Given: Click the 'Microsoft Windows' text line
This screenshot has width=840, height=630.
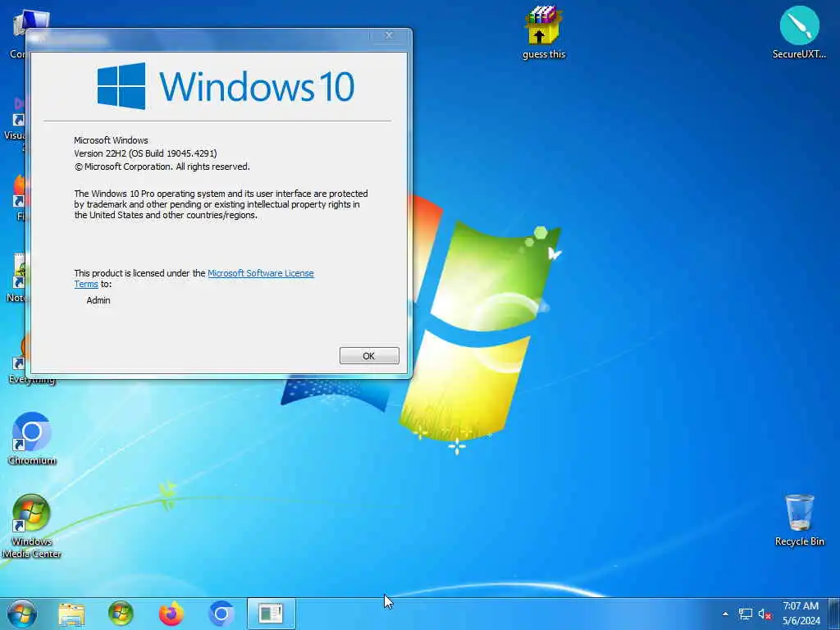Looking at the screenshot, I should coord(111,140).
